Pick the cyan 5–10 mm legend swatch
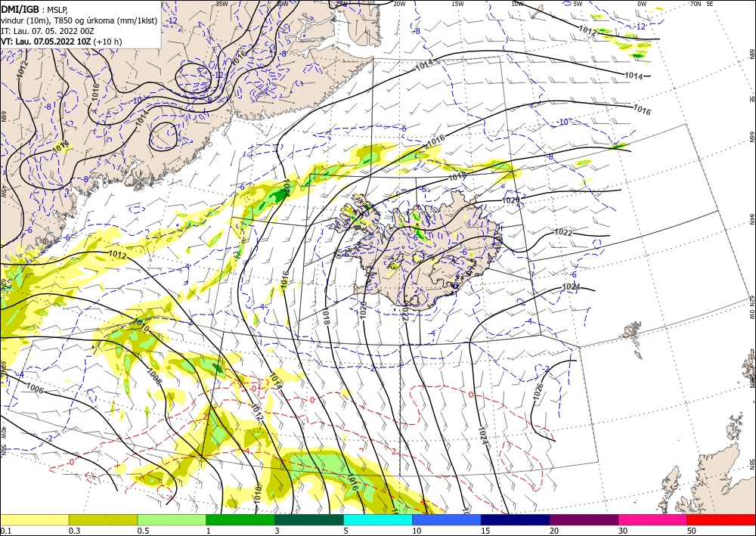Image resolution: width=756 pixels, height=536 pixels. click(x=378, y=519)
